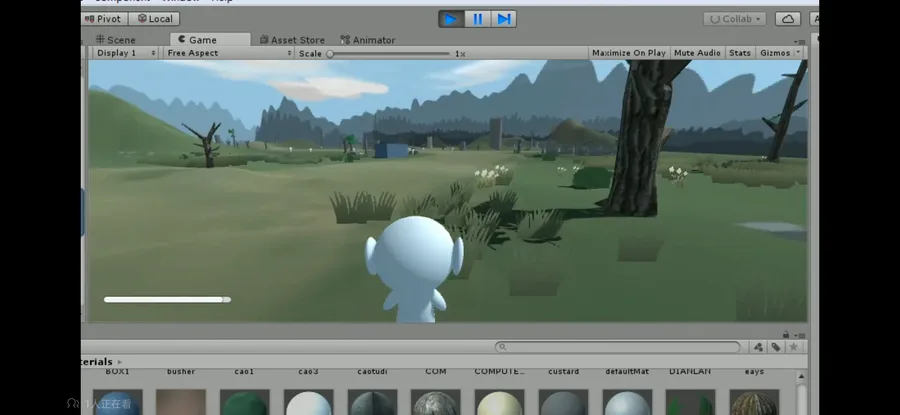Click the save search star icon

coord(793,347)
